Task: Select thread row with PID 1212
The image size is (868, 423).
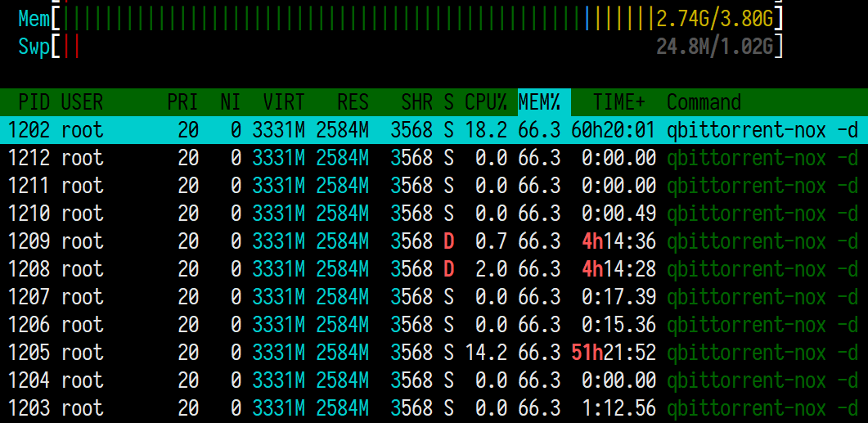Action: click(x=434, y=158)
